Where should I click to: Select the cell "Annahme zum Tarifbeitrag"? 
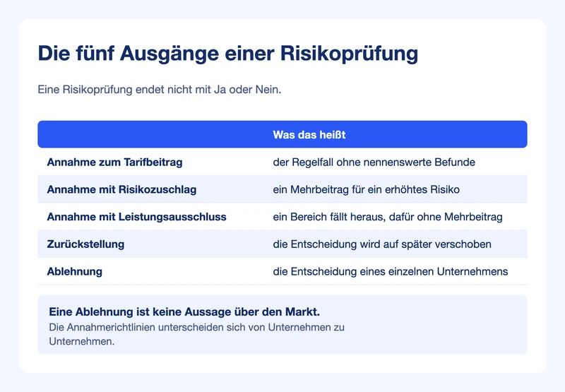(114, 162)
